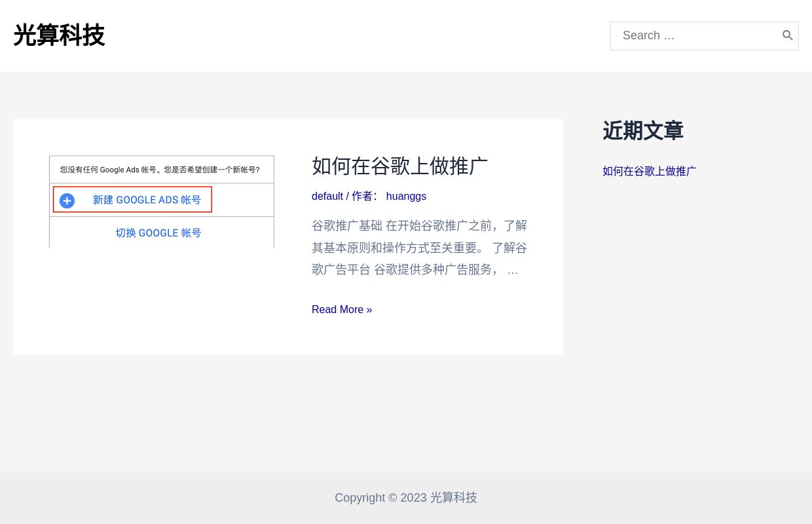Viewport: 812px width, 524px height.
Task: Click the 近期文章 sidebar heading
Action: [x=643, y=131]
